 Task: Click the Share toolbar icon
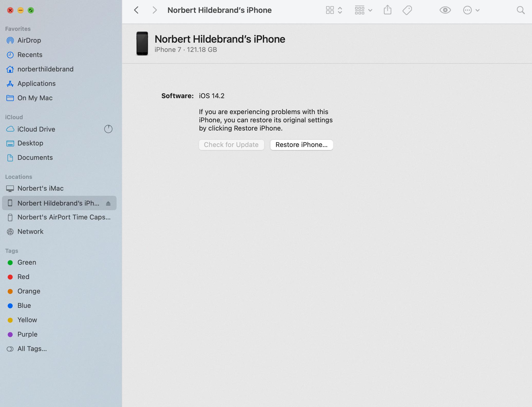tap(388, 10)
